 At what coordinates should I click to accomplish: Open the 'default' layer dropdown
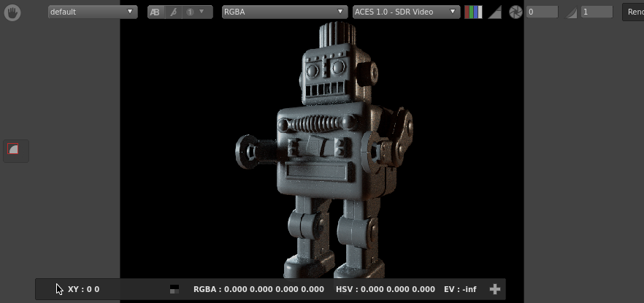click(x=93, y=12)
